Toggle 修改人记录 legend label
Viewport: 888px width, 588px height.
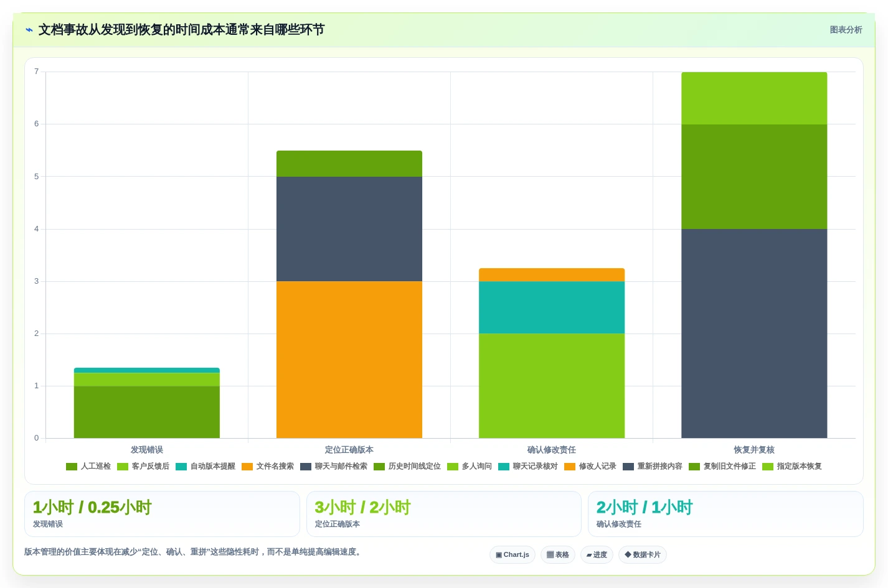(x=590, y=466)
